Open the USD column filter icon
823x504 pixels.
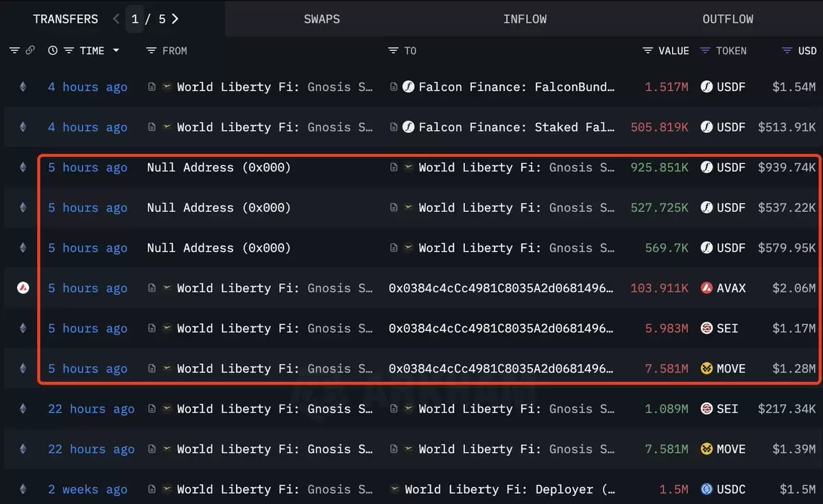(787, 51)
